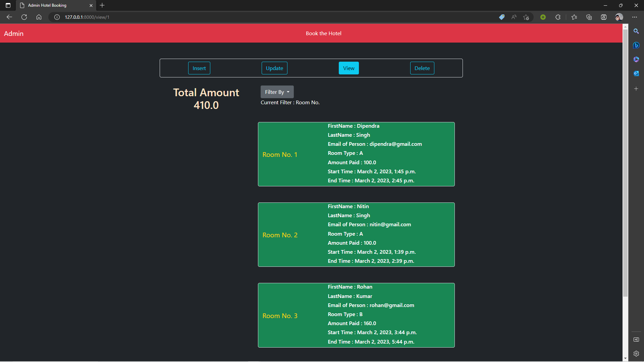Open Outlook from the sidebar
Viewport: 644px width, 362px height.
[636, 73]
